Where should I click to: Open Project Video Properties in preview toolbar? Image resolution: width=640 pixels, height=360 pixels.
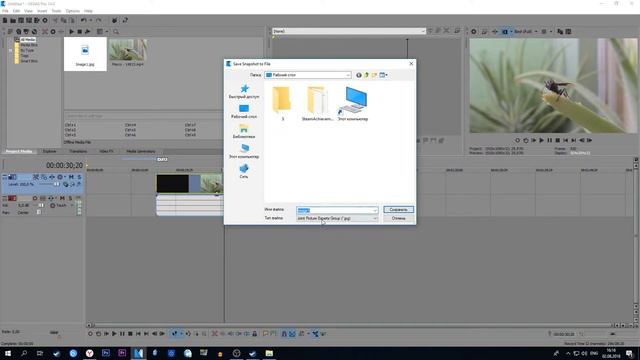pyautogui.click(x=474, y=31)
